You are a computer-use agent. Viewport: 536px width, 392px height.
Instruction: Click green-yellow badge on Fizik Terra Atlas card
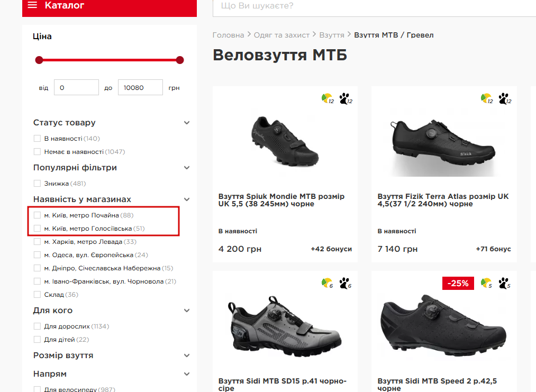(485, 98)
